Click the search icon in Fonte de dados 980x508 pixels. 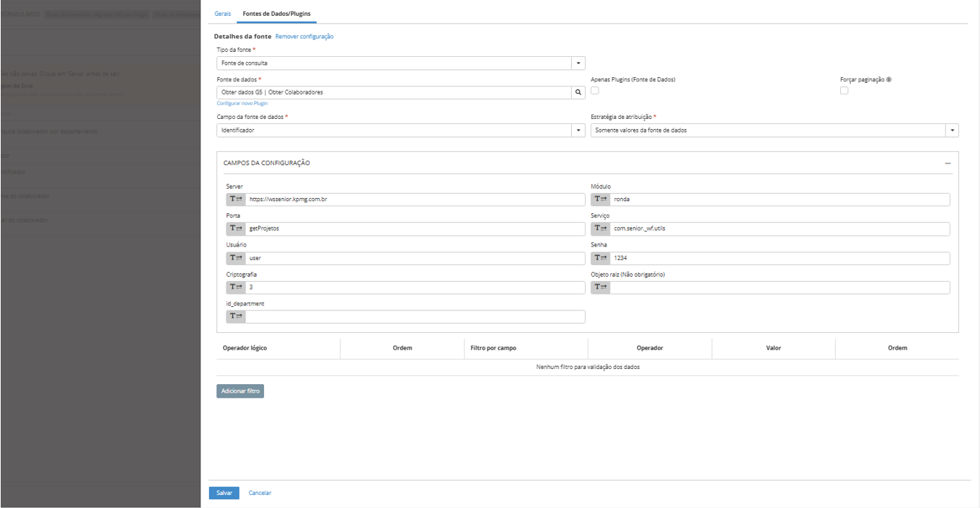click(x=578, y=92)
